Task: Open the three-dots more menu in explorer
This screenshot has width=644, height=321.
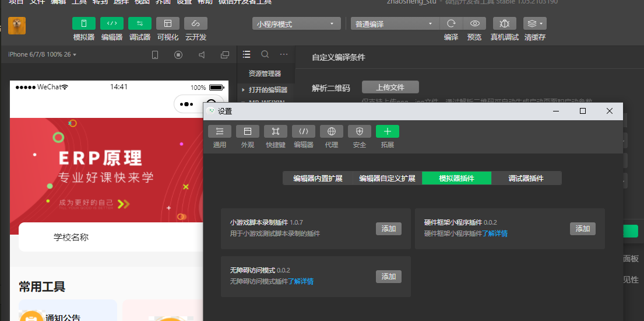Action: coord(284,54)
